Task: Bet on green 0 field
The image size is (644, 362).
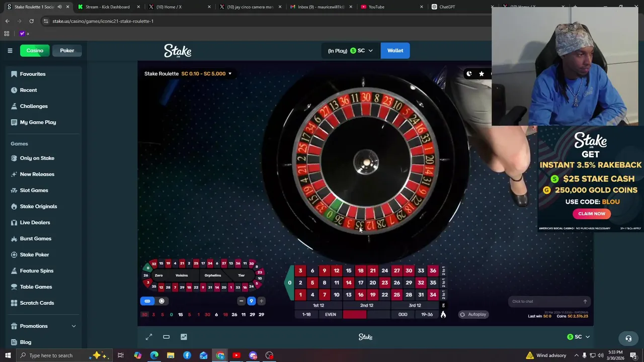Action: point(289,283)
